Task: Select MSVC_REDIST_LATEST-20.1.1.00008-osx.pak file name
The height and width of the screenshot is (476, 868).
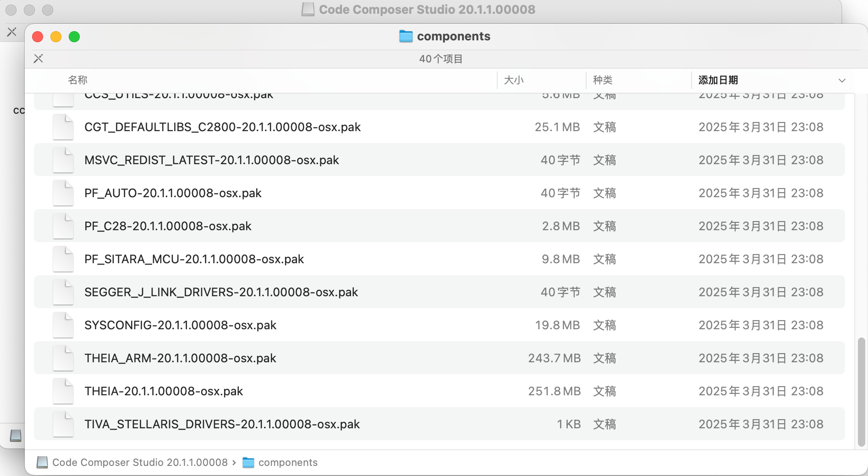Action: (x=211, y=160)
